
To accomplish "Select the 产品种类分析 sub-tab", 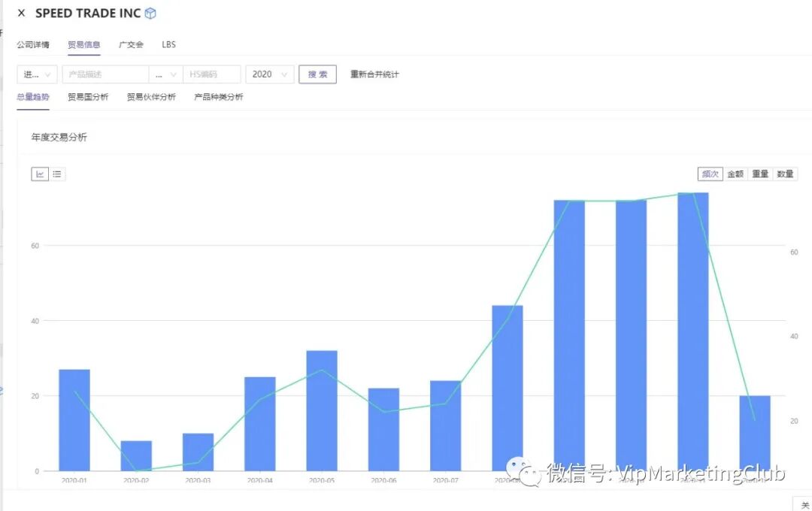I will (x=219, y=97).
